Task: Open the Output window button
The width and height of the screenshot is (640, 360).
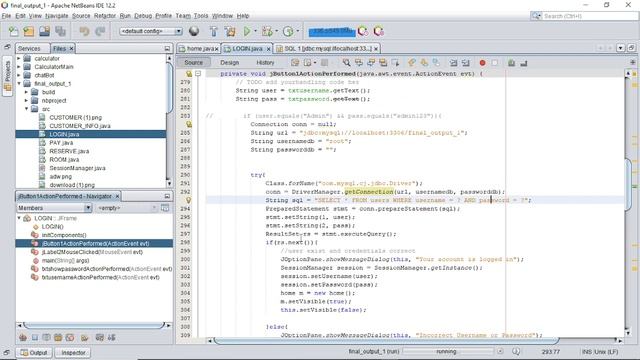Action: point(34,353)
